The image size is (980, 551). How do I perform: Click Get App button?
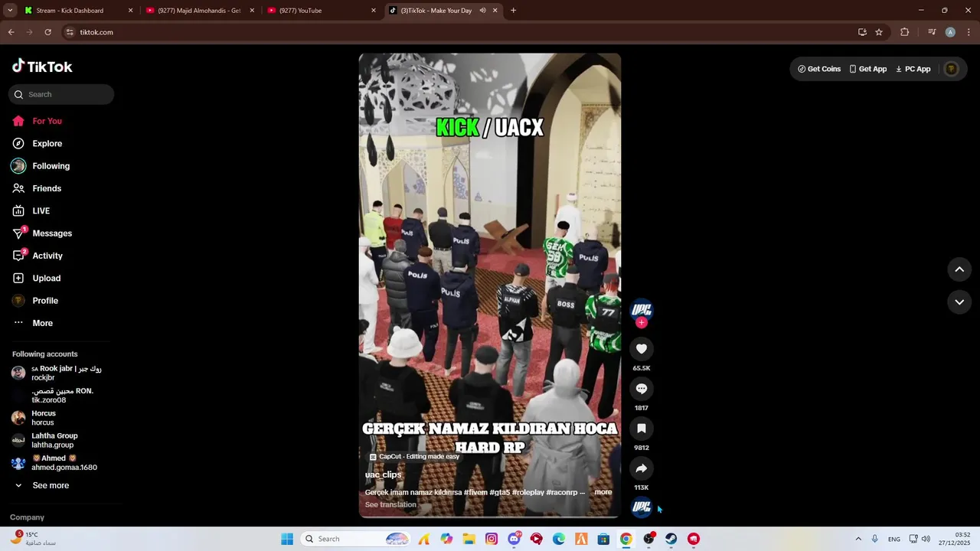click(867, 69)
